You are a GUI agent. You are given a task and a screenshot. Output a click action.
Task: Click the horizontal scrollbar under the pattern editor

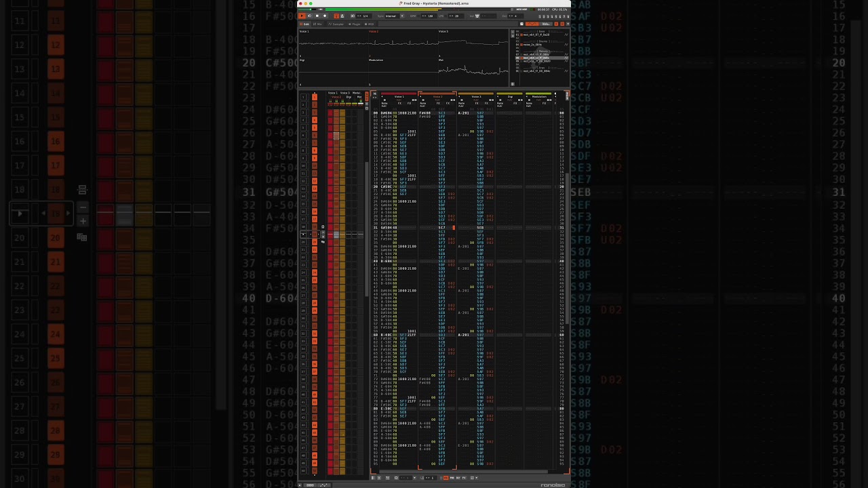pyautogui.click(x=463, y=471)
